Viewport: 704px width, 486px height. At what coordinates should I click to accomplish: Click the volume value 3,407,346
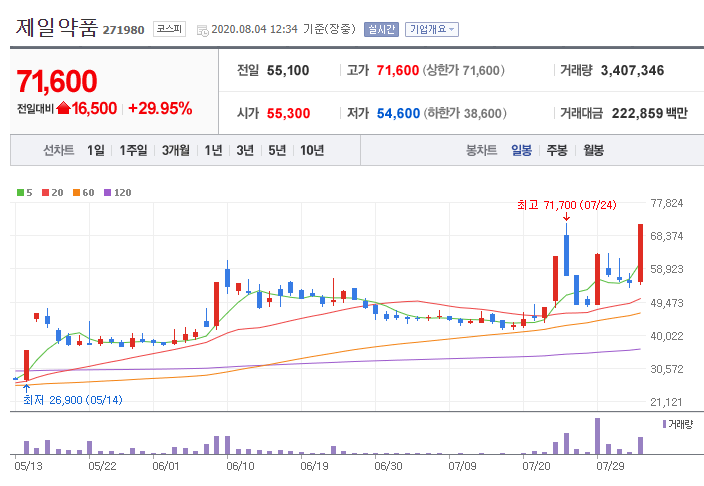coord(632,71)
